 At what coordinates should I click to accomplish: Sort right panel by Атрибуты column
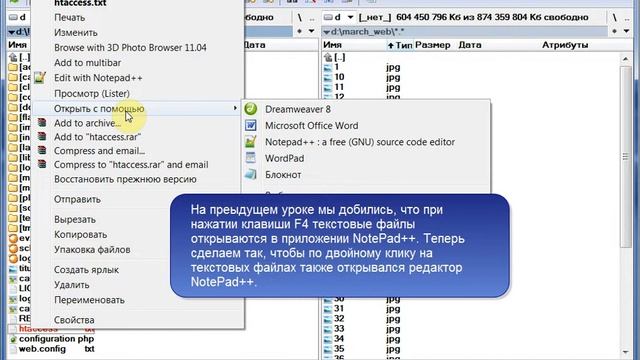point(565,45)
